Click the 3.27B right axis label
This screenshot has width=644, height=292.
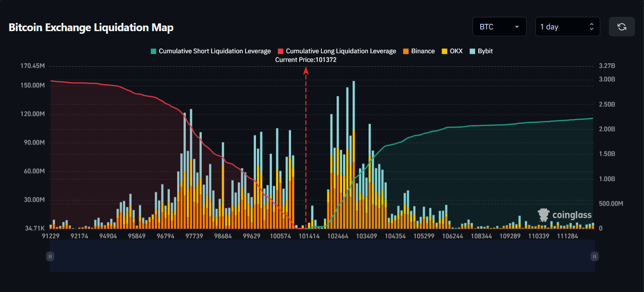607,66
